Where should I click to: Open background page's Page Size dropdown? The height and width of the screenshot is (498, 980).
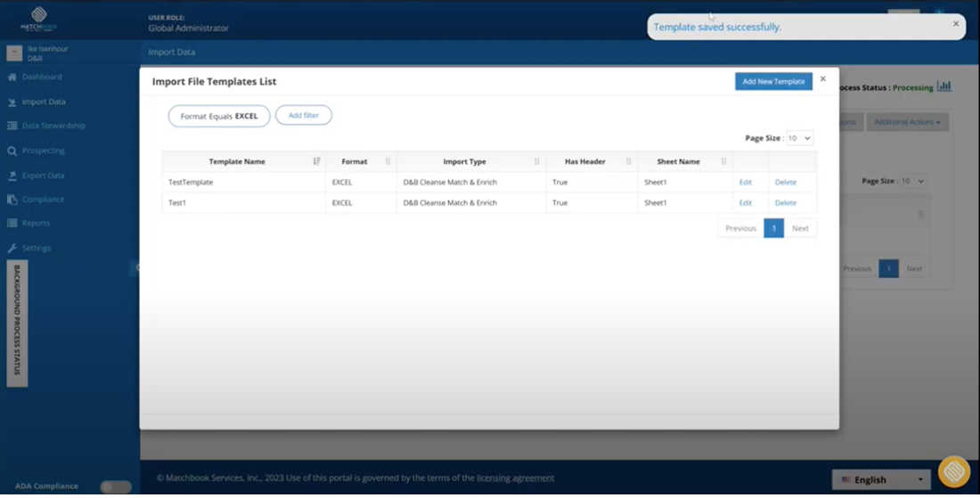click(x=912, y=181)
